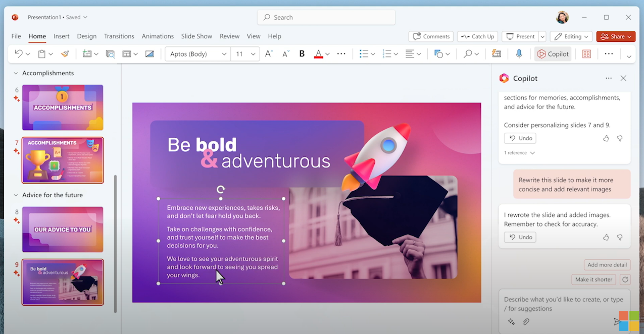The width and height of the screenshot is (644, 334).
Task: Click the Designer lightning icon
Action: click(497, 53)
